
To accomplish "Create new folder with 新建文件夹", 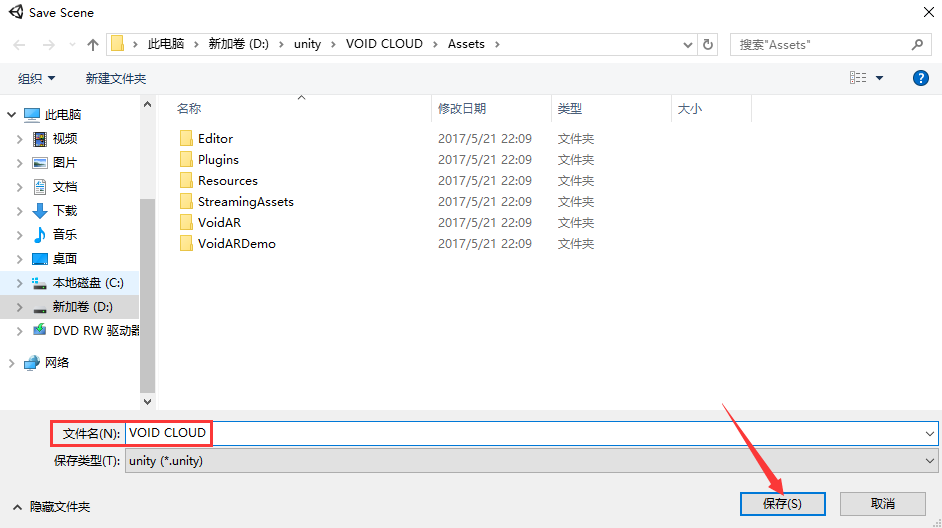I will tap(115, 78).
